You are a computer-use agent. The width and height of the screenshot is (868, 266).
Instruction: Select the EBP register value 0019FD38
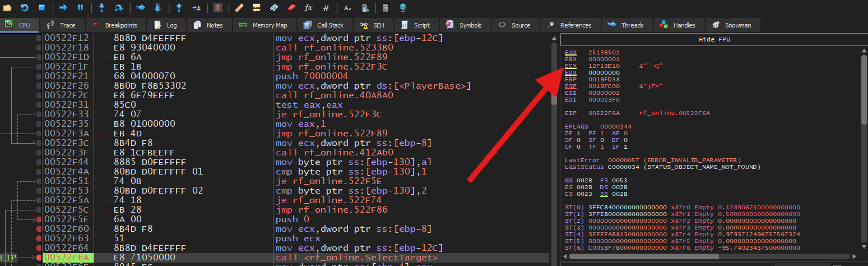pos(604,80)
